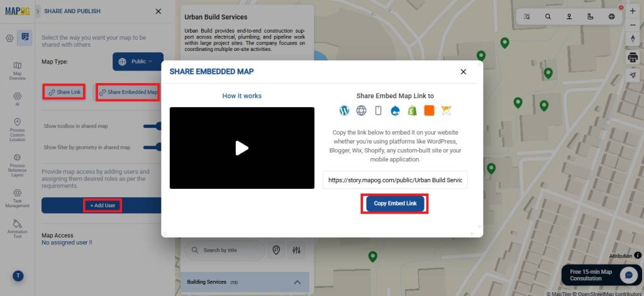Click the map search-off icon in map toolbar
Viewport: 644px width, 296px height.
[x=527, y=16]
